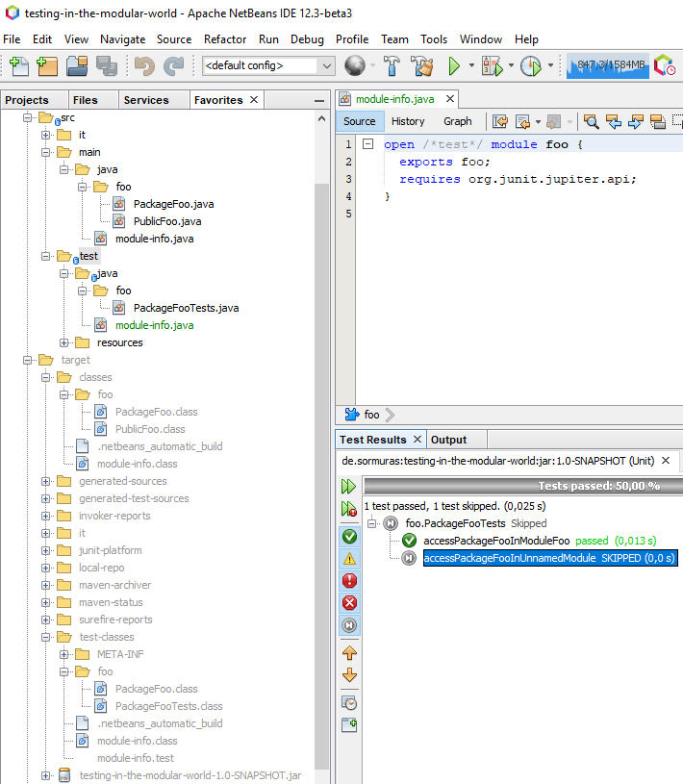Viewport: 683px width, 784px height.
Task: Click the Save All toolbar icon
Action: [107, 66]
